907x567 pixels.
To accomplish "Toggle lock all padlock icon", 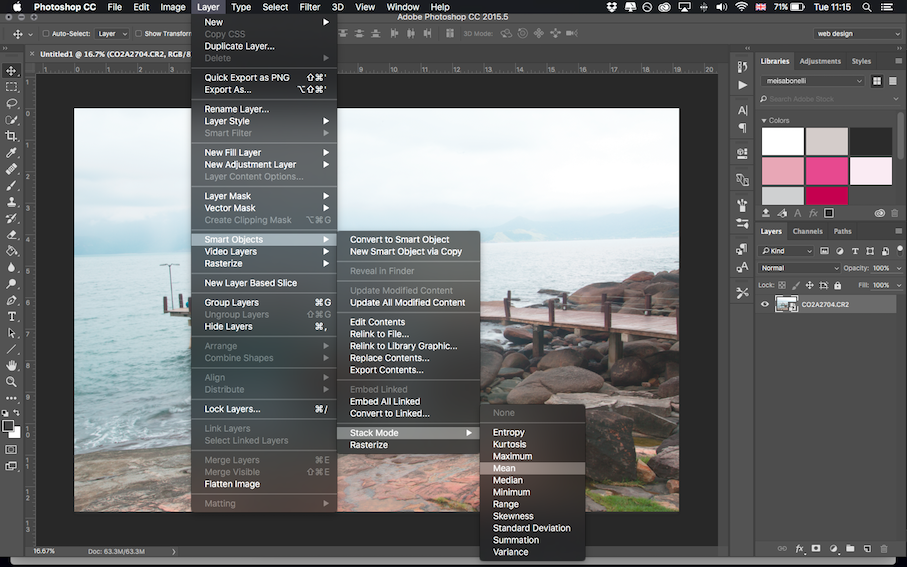I will tap(838, 285).
